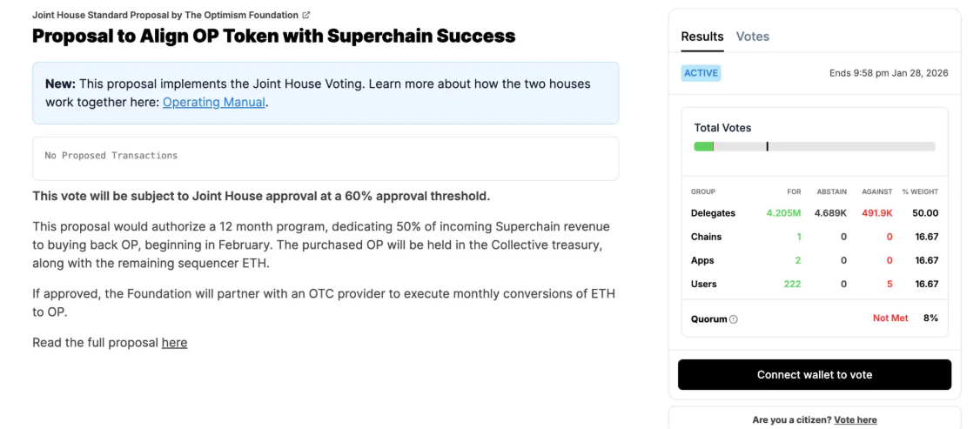
Task: Select the Results tab
Action: point(701,37)
